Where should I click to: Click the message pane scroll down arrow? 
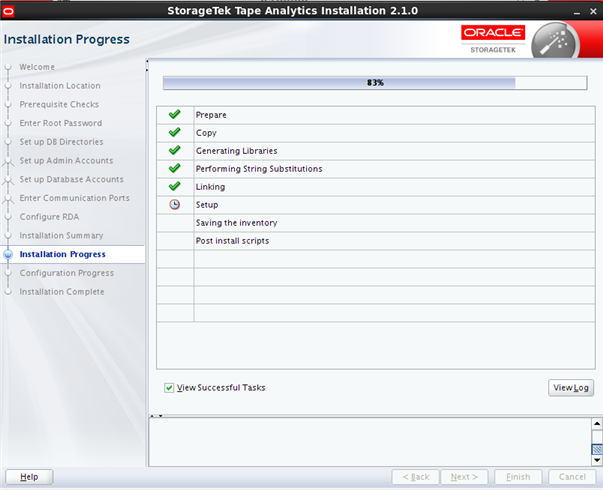coord(596,460)
